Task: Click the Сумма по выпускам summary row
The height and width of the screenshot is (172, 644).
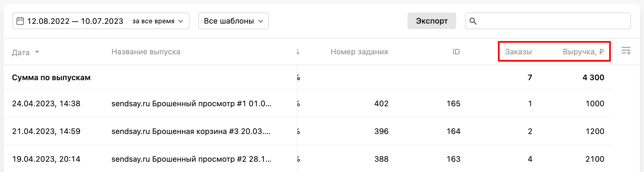Action: pos(51,78)
